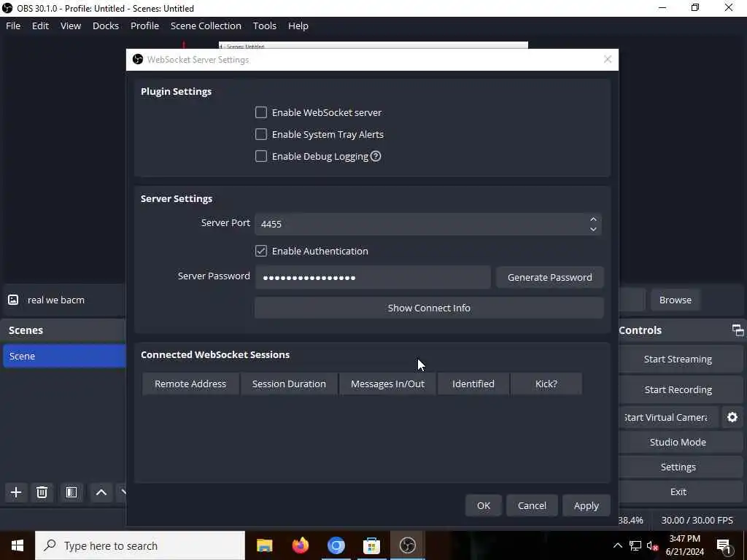
Task: Enable WebSocket server checkbox
Action: (x=261, y=112)
